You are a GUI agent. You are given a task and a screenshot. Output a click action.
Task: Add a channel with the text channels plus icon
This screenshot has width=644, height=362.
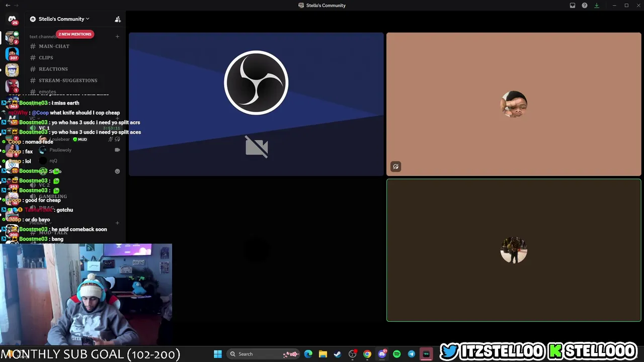(117, 36)
